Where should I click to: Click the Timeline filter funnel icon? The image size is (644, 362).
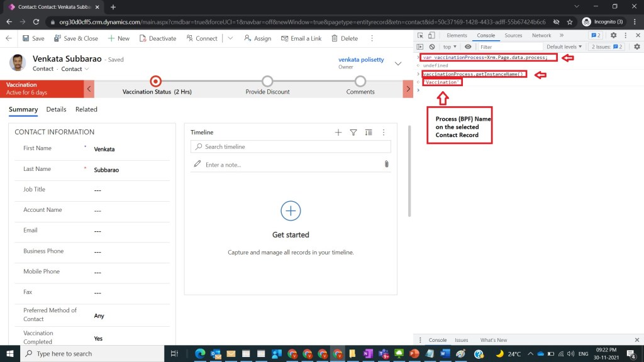pos(353,133)
